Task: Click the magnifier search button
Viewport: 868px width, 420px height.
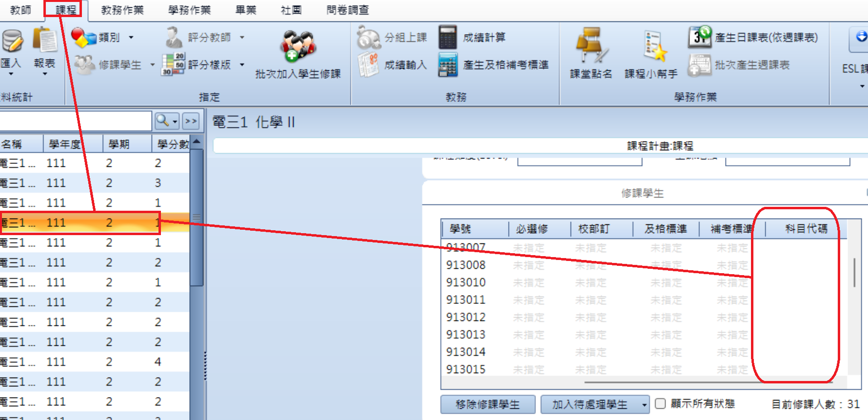Action: [163, 120]
